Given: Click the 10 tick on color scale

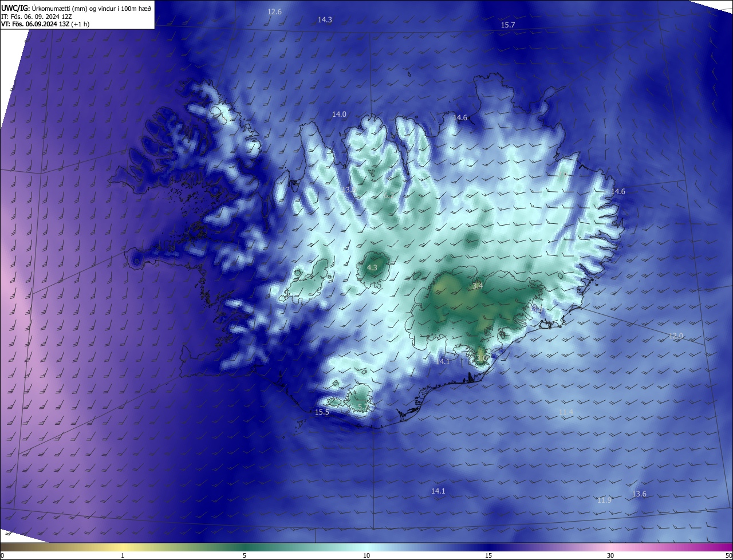Looking at the screenshot, I should pos(366,555).
